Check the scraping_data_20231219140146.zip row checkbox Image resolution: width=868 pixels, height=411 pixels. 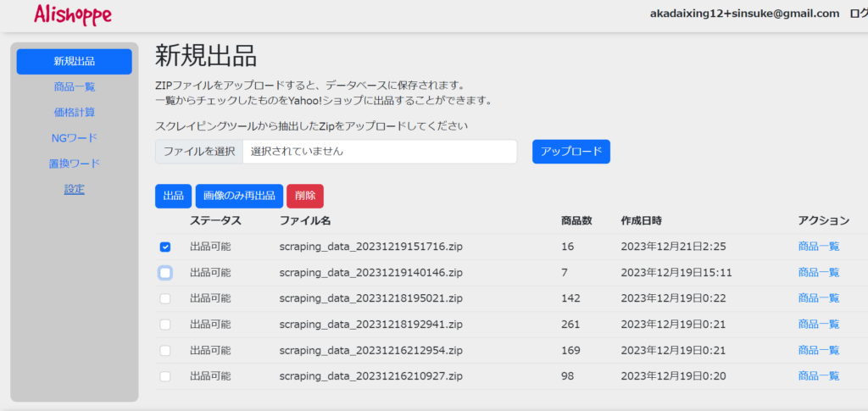(165, 273)
